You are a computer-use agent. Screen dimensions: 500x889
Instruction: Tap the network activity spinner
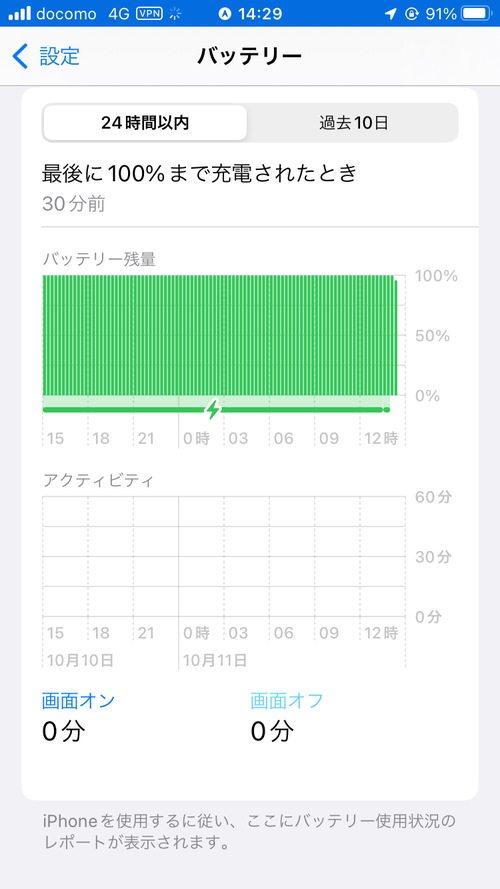coord(175,14)
